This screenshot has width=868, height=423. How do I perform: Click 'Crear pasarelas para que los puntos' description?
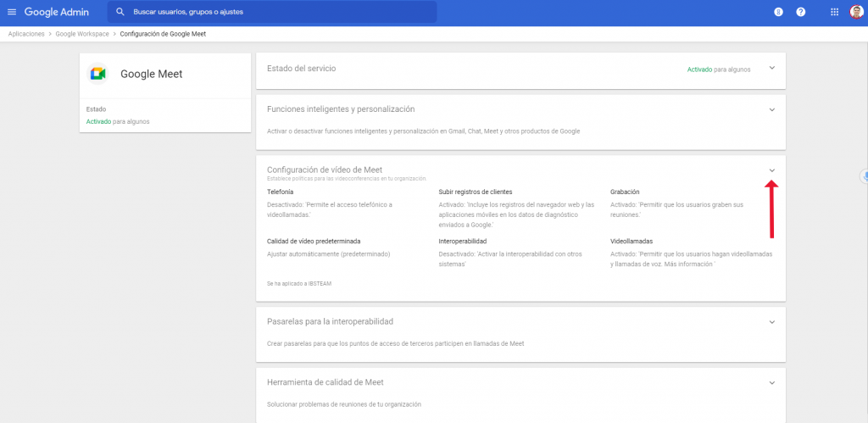click(x=395, y=343)
